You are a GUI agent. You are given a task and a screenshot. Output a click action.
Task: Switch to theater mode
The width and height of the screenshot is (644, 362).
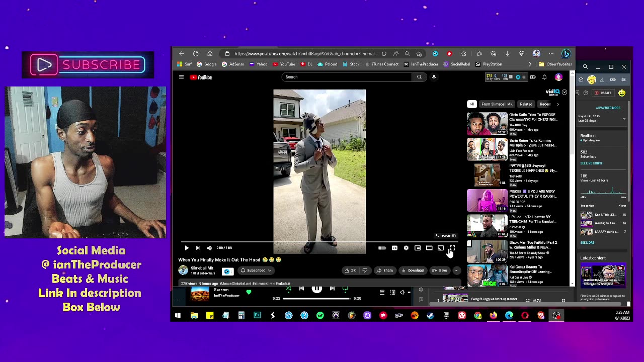click(429, 248)
